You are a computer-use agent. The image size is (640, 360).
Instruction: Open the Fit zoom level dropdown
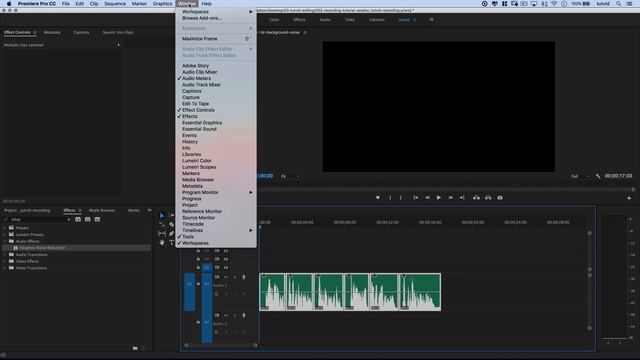pyautogui.click(x=290, y=176)
